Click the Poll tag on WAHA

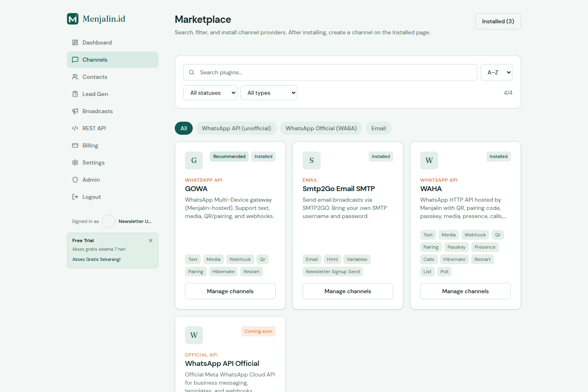(444, 272)
